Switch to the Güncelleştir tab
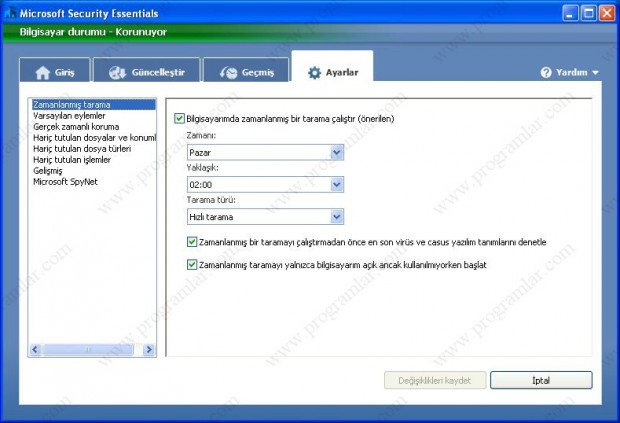Screen dimensions: 620x423 [x=147, y=70]
